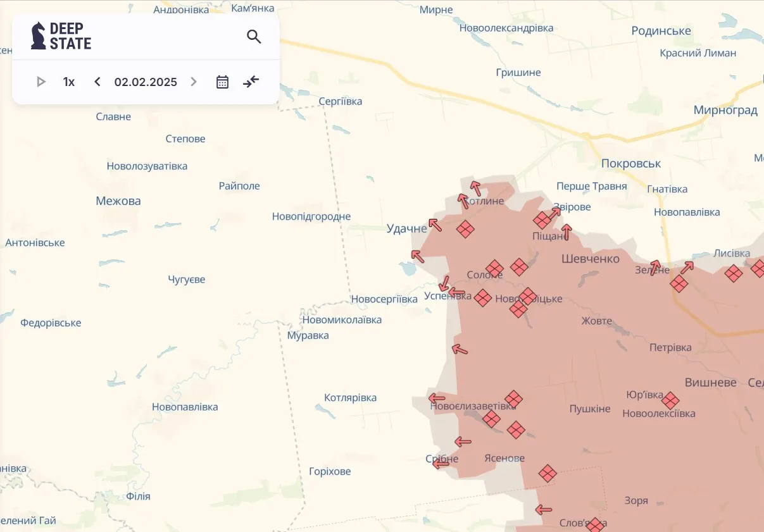Click the battle marker beside Піщане
The image size is (764, 532).
click(542, 221)
